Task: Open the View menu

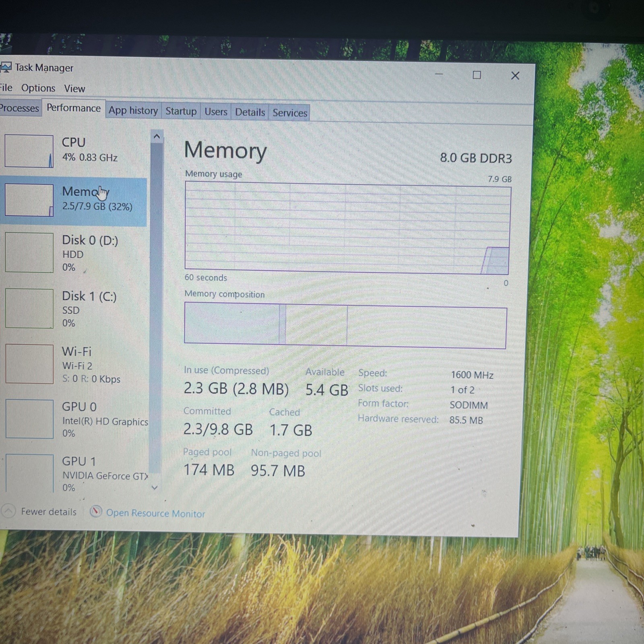Action: 74,89
